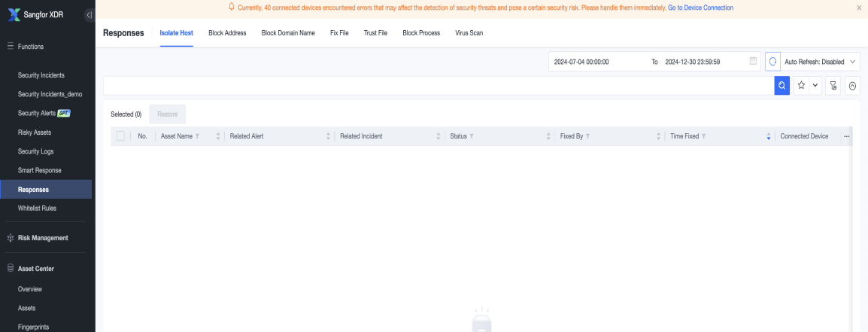The image size is (868, 332).
Task: Collapse the sidebar with the arrow icon
Action: (89, 15)
